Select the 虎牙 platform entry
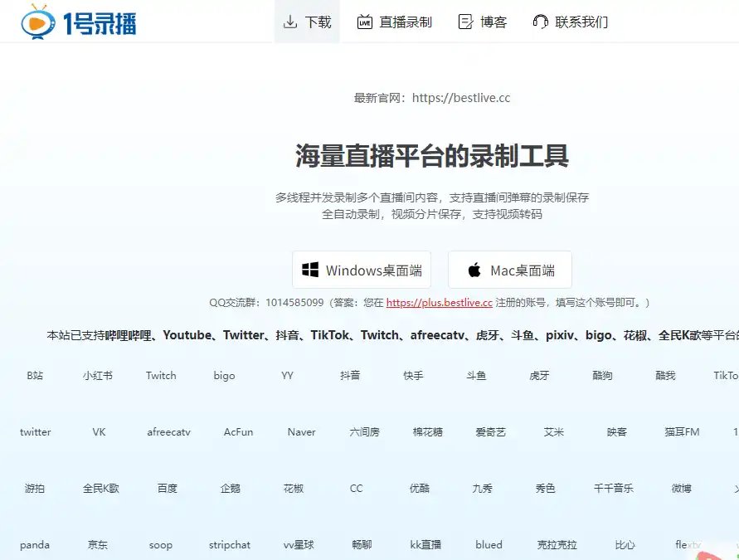The image size is (739, 560). (539, 376)
